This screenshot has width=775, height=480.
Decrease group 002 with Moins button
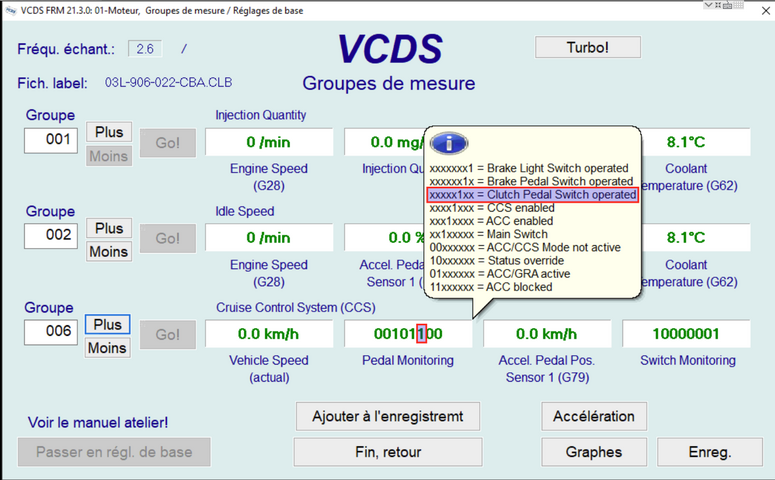(x=109, y=252)
